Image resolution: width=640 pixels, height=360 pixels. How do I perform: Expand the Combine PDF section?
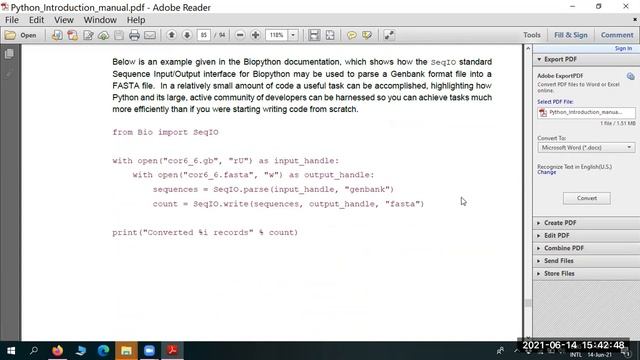pos(586,248)
